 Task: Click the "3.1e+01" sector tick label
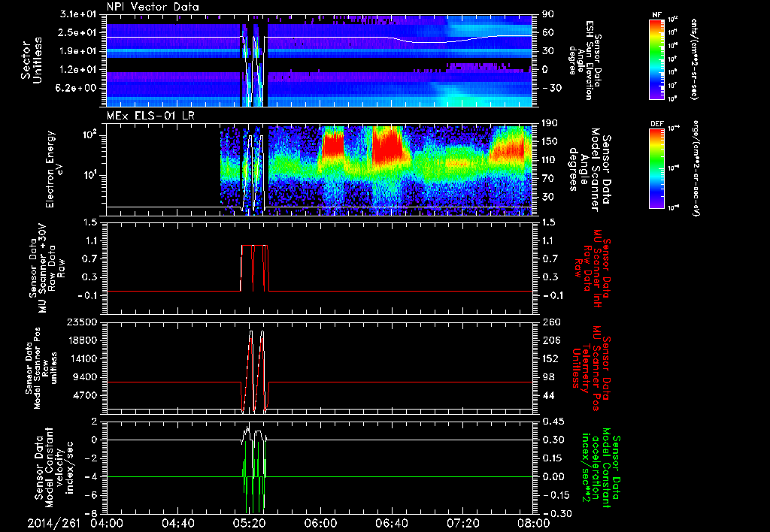[x=78, y=14]
